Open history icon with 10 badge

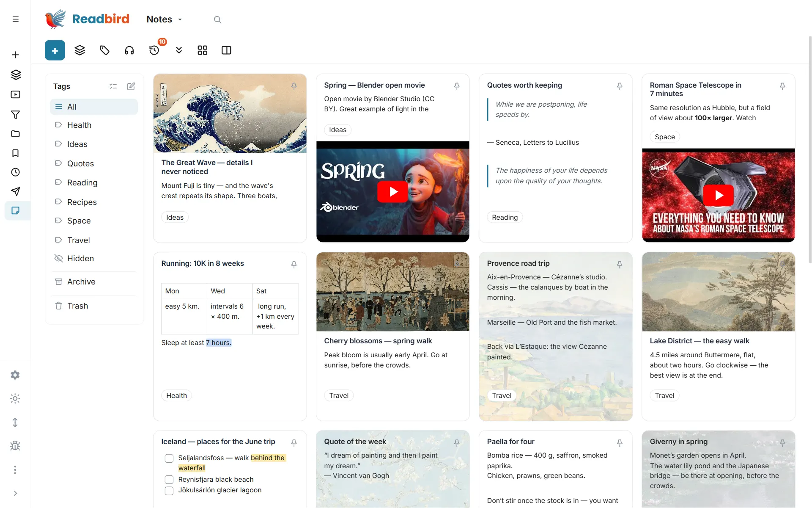(154, 50)
